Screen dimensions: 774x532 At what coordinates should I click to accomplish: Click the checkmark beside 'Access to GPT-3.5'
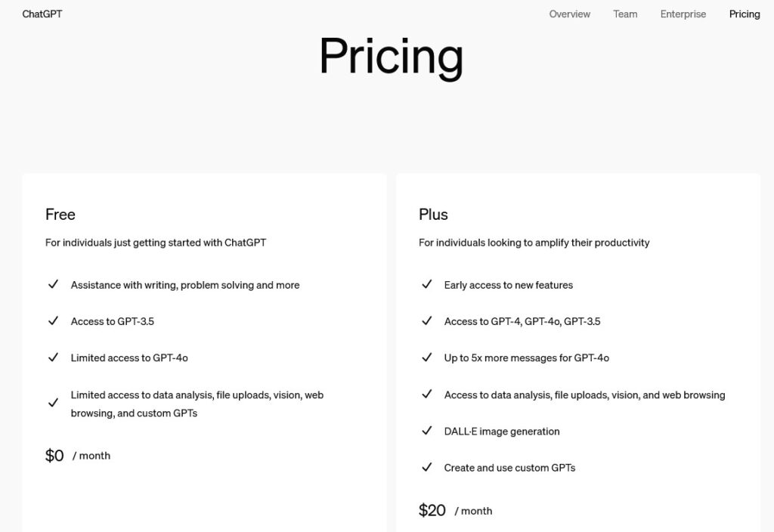click(x=53, y=321)
